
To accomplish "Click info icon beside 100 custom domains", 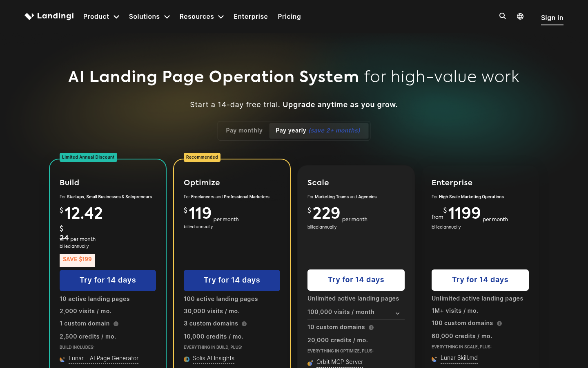I will [x=499, y=323].
